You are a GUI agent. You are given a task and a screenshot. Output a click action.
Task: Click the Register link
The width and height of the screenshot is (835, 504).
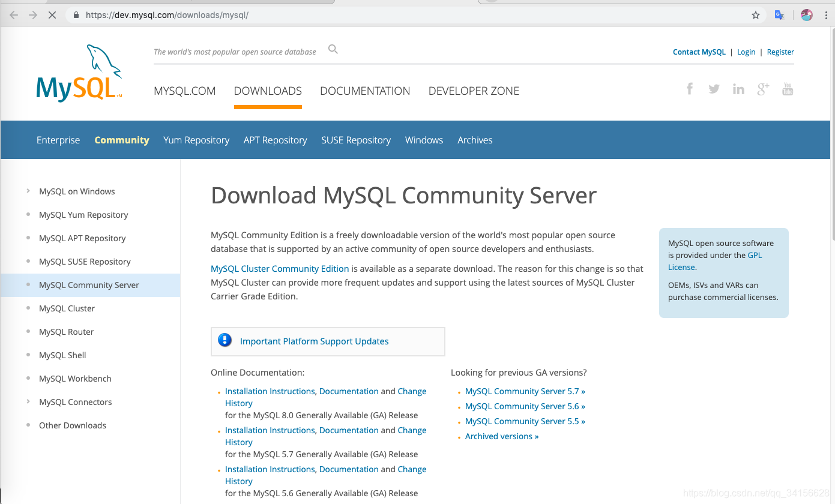(x=780, y=52)
